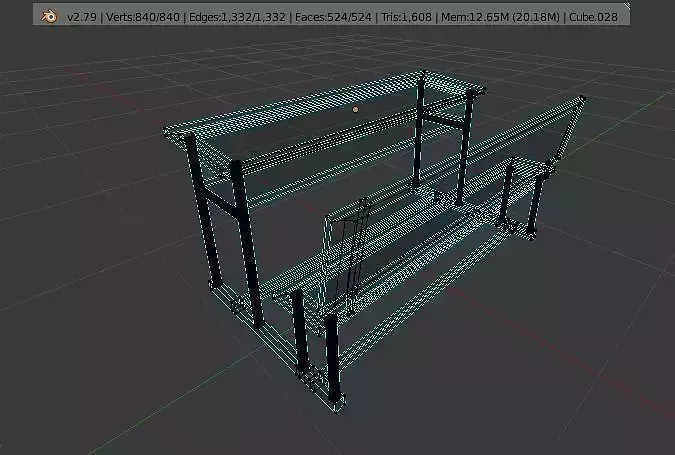Click the Mem:12.65M (20.18M) readout
This screenshot has height=455, width=675.
click(500, 17)
